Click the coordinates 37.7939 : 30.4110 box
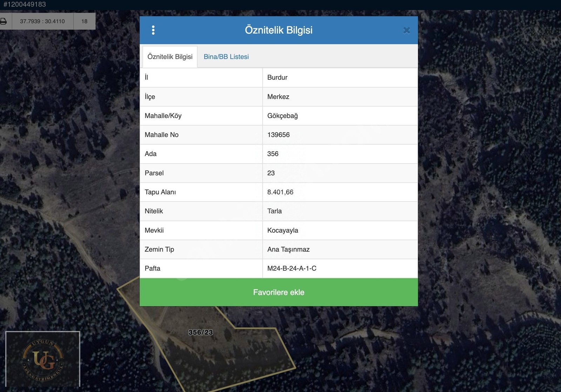This screenshot has width=561, height=392. click(x=42, y=21)
